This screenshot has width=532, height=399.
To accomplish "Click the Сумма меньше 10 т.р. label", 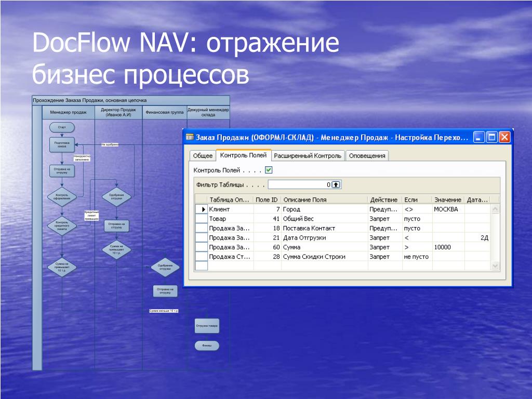I will click(164, 311).
